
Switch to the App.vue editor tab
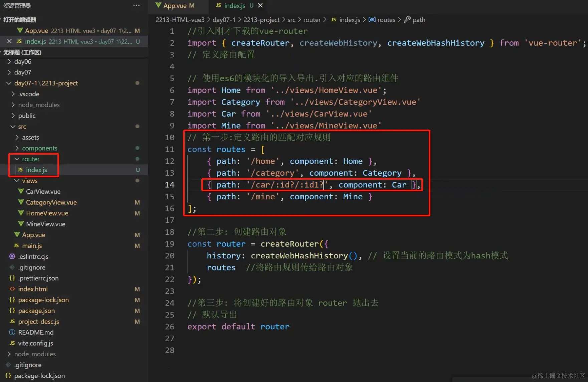pos(175,5)
